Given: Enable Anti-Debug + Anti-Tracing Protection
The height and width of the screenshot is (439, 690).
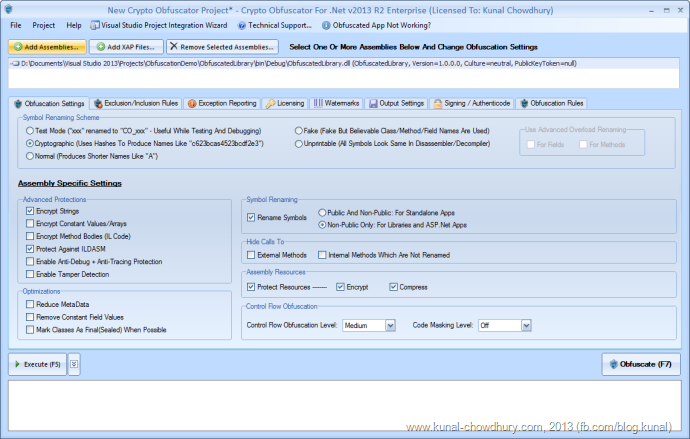Looking at the screenshot, I should coord(30,261).
